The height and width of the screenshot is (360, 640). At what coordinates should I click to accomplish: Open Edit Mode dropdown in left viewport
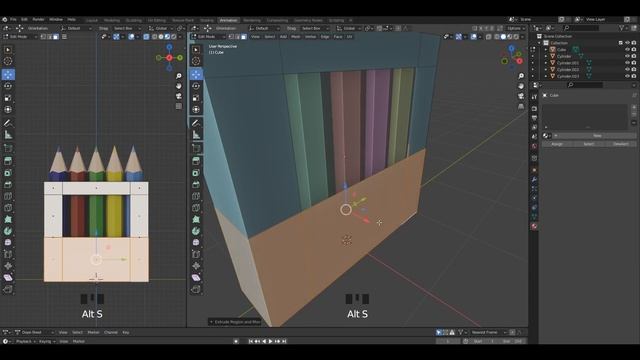tap(20, 37)
